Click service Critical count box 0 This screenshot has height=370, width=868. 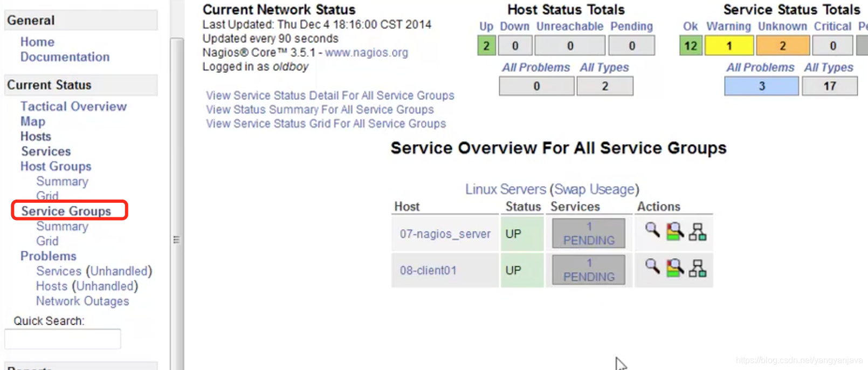pos(833,46)
